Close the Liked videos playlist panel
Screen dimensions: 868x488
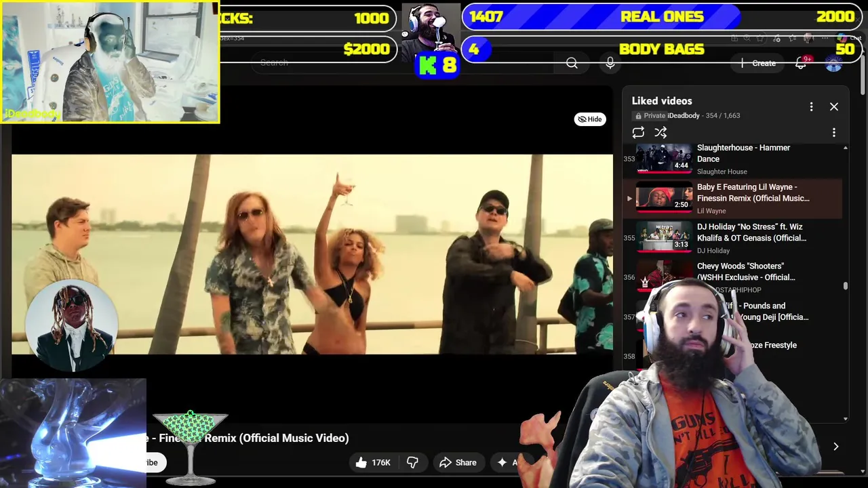coord(834,106)
